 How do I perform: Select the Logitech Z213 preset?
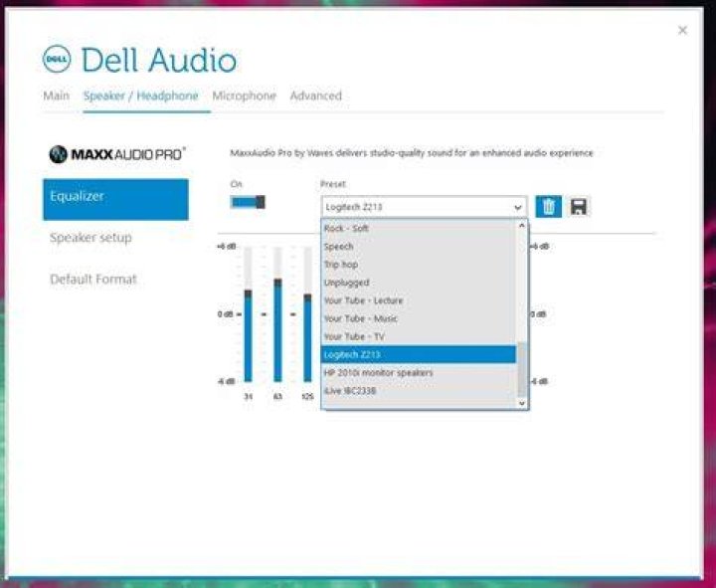click(420, 354)
